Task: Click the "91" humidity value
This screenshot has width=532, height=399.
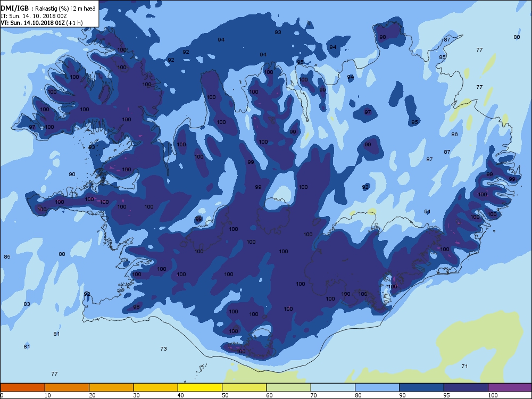Action: click(428, 211)
